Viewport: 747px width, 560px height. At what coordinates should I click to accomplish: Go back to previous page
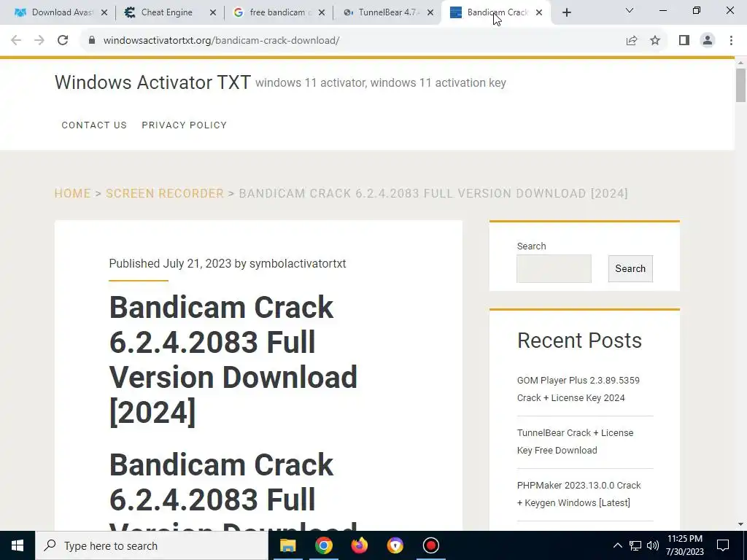coord(16,41)
